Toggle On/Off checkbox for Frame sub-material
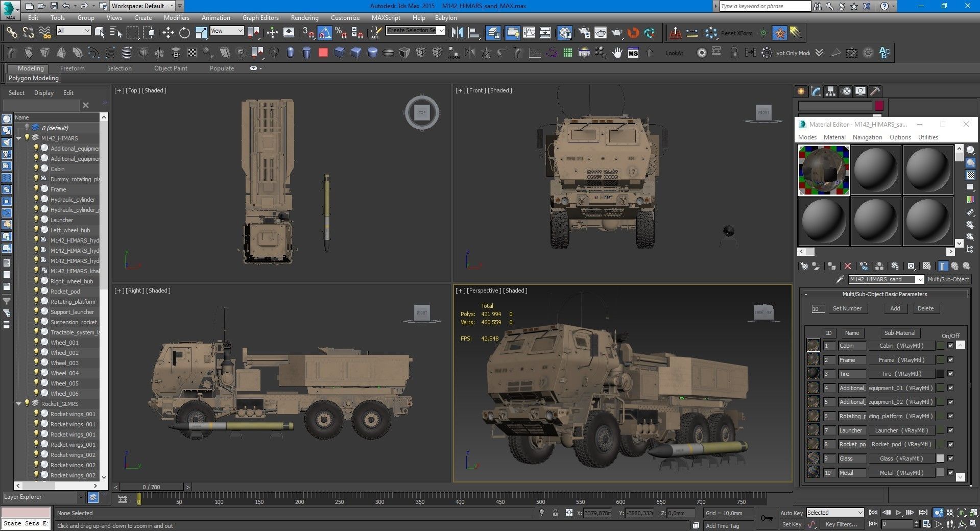 click(x=950, y=359)
